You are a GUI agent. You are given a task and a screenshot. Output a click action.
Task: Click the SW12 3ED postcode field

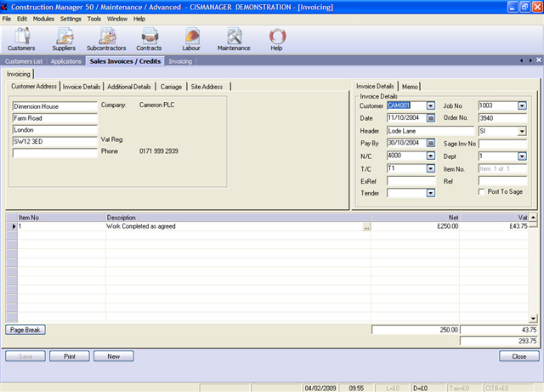tap(54, 142)
